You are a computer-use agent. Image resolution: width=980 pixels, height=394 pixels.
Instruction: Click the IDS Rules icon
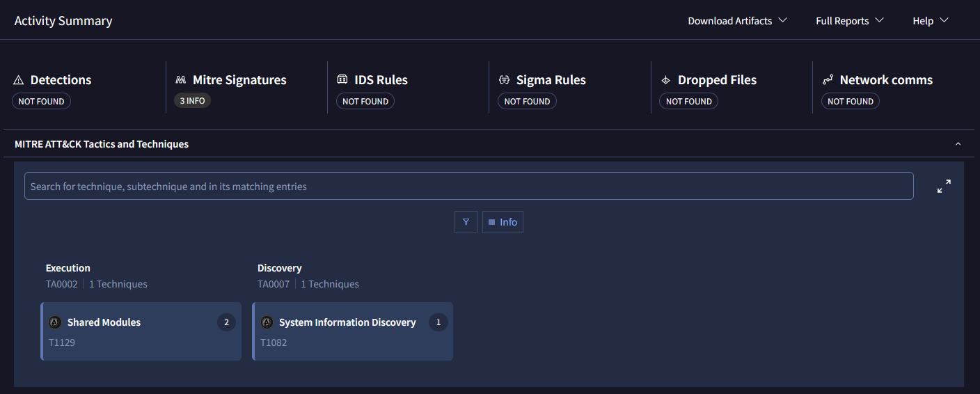[342, 80]
